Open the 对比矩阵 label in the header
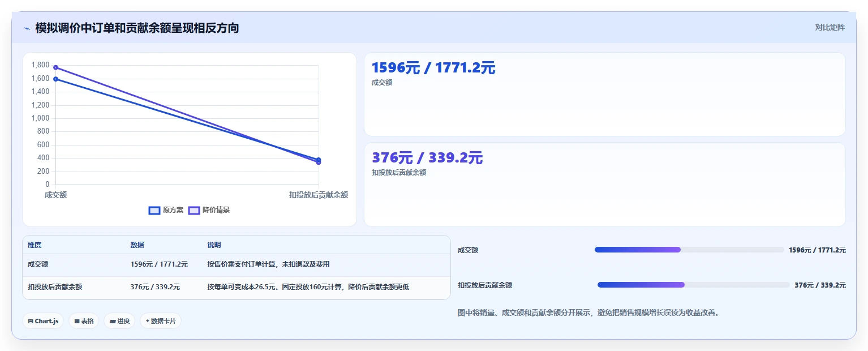The width and height of the screenshot is (868, 351). tap(830, 27)
